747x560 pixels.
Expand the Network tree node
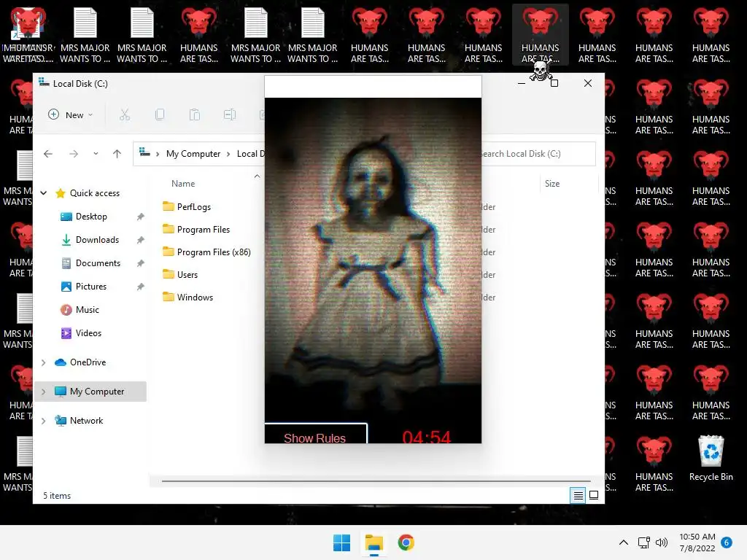tap(43, 421)
